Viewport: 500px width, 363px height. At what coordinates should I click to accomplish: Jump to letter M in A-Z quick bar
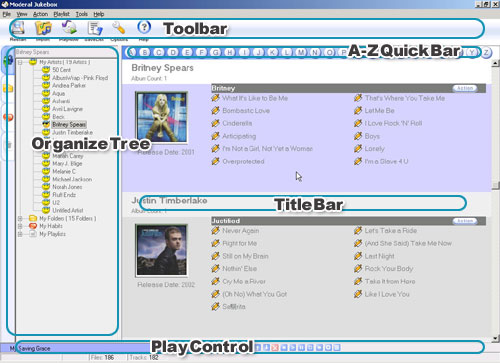point(301,52)
